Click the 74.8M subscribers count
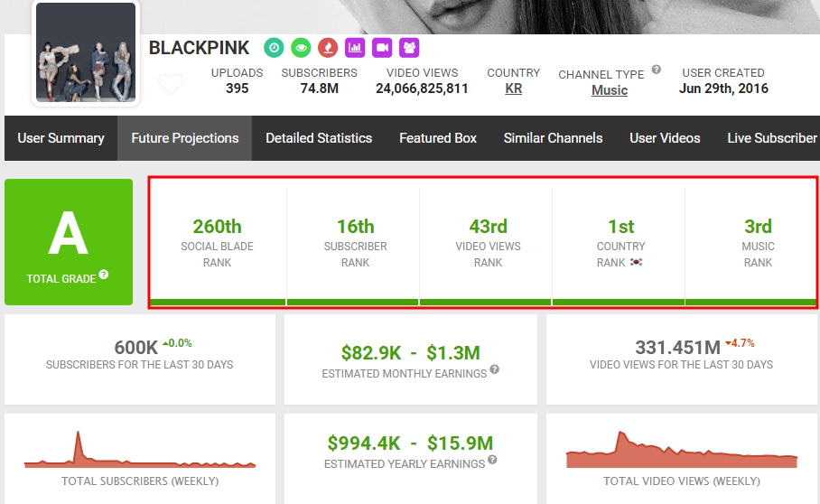Viewport: 820px width, 504px height. tap(319, 89)
